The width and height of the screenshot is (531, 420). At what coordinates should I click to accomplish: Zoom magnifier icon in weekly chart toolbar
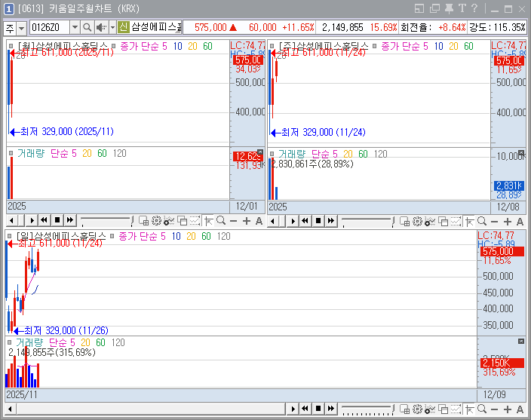point(482,222)
